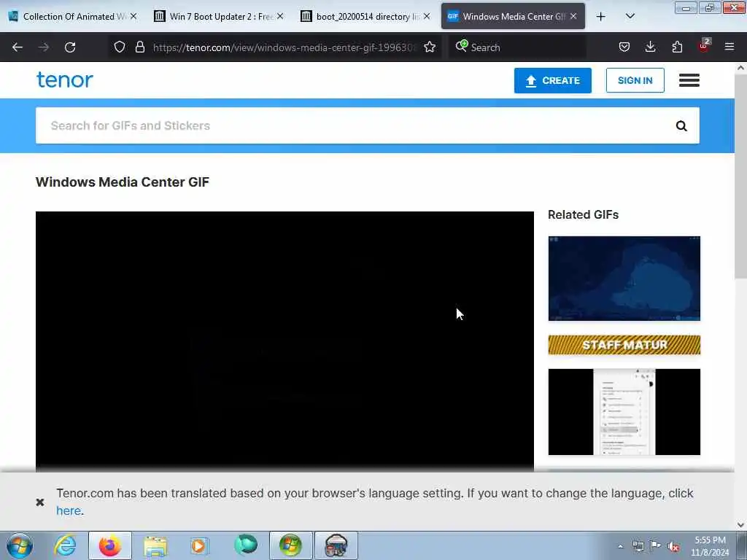Click the main Windows Media Center GIF

285,341
